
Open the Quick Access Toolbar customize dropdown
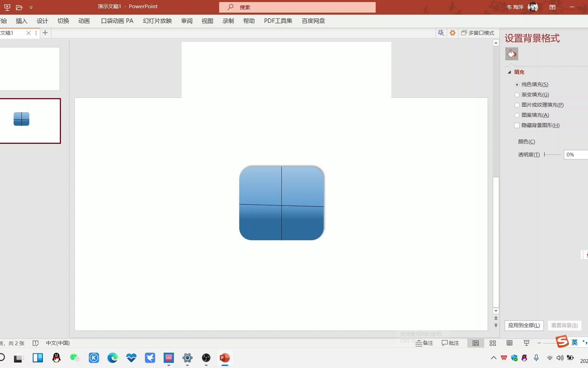31,7
